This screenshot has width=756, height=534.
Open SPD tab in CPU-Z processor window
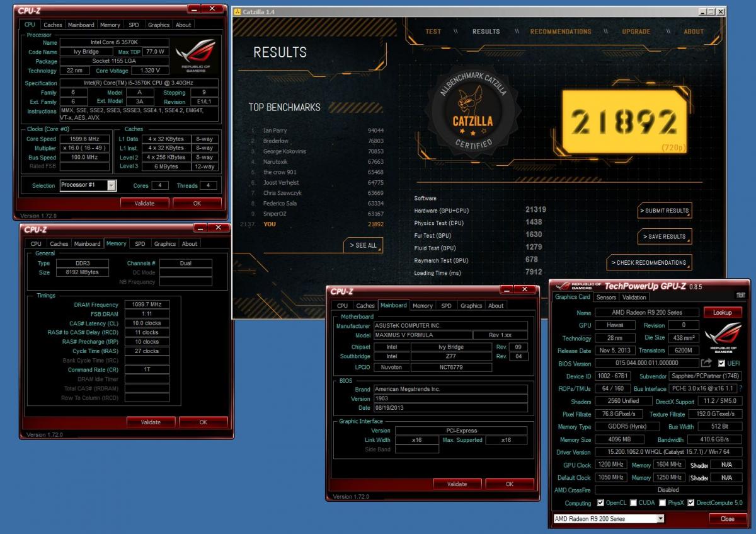[x=134, y=25]
